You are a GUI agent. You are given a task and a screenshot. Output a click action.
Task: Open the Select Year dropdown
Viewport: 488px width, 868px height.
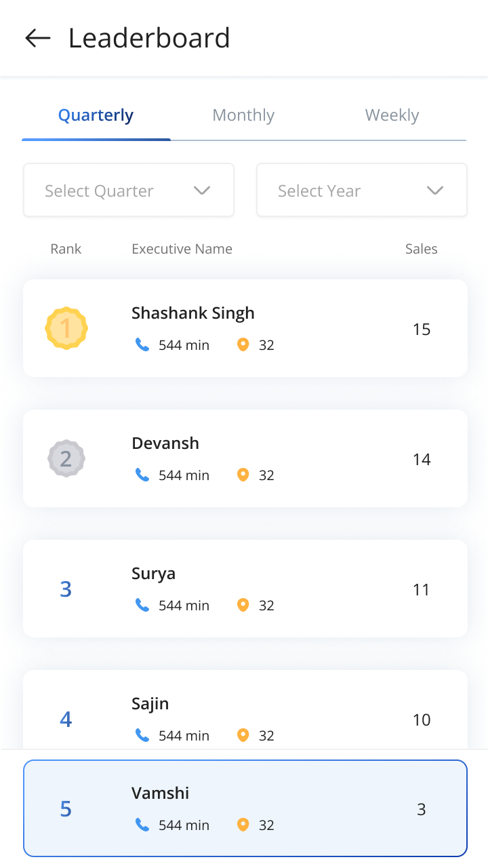pos(362,190)
